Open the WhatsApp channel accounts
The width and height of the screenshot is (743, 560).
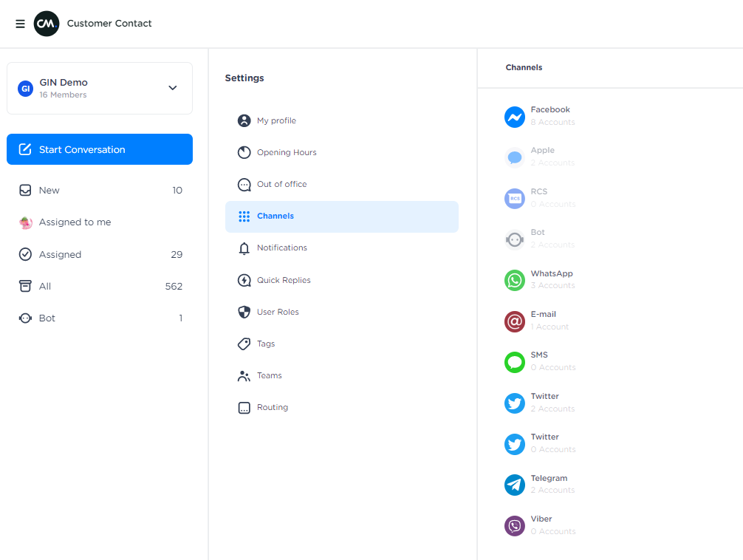click(x=551, y=280)
